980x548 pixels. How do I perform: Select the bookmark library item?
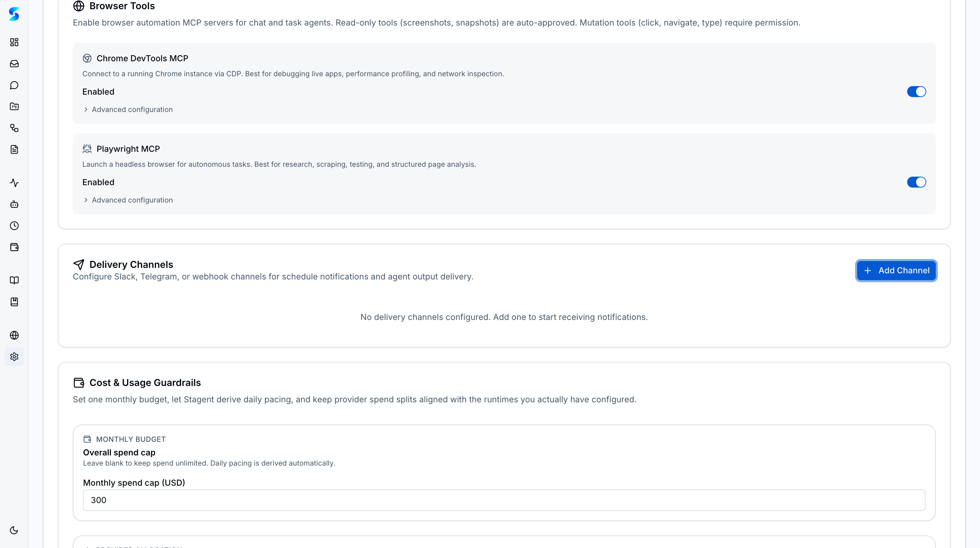14,302
